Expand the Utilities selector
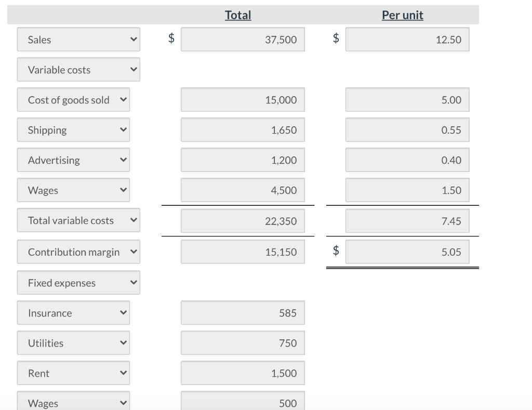 (73, 342)
